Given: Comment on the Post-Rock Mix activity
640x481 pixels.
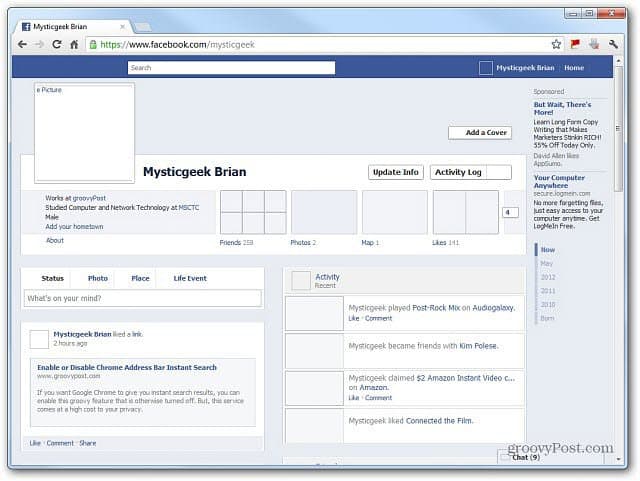Looking at the screenshot, I should point(378,318).
